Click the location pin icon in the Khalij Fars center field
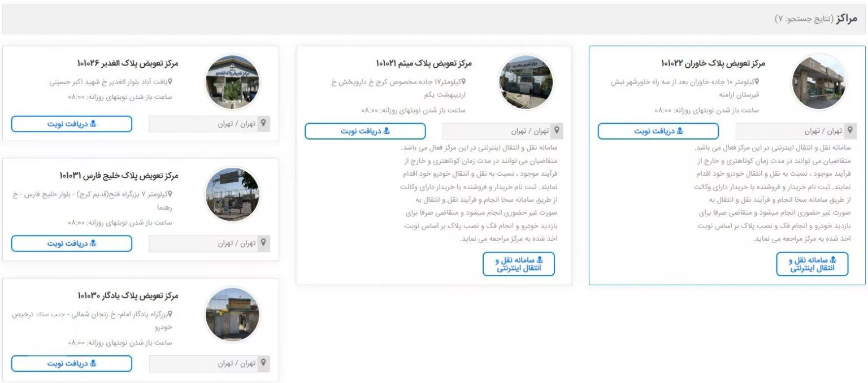 coord(264,243)
